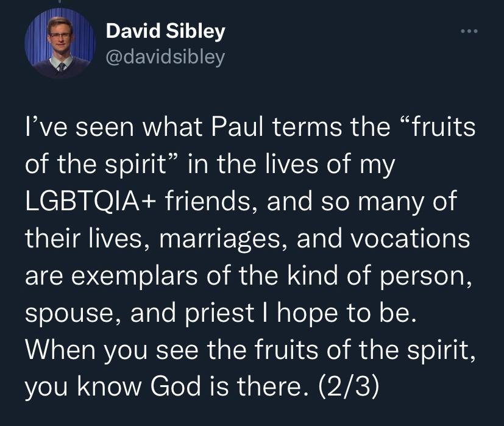
Task: Click the sentence starting "When you see"
Action: click(x=250, y=350)
